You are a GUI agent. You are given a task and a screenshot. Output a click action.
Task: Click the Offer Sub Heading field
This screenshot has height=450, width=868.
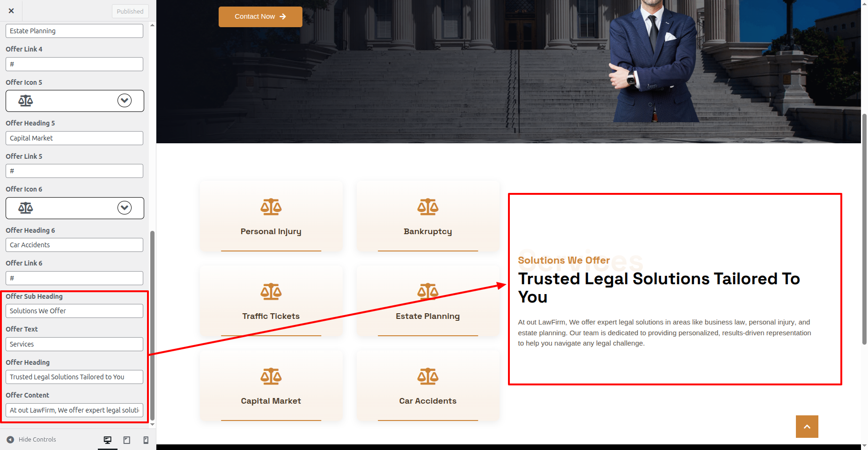coord(74,311)
